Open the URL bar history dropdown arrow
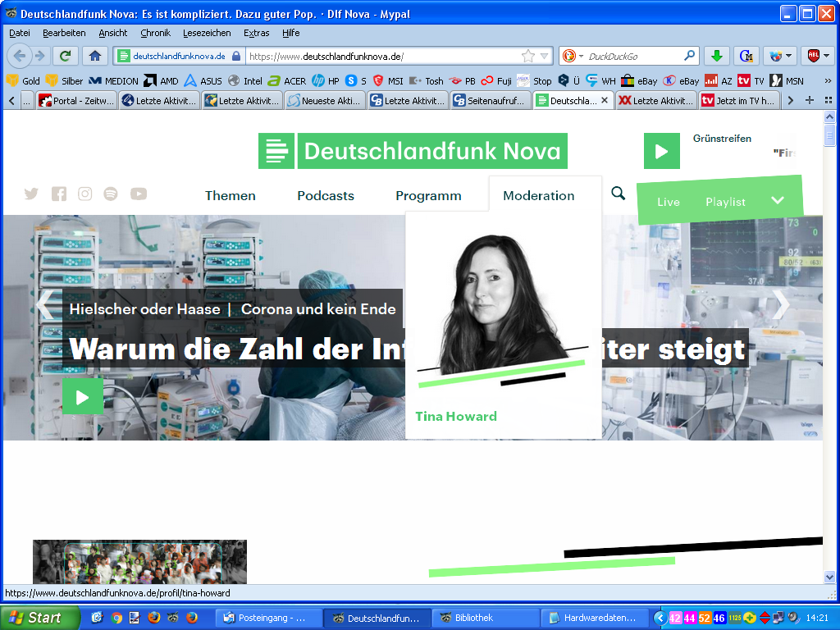 545,56
